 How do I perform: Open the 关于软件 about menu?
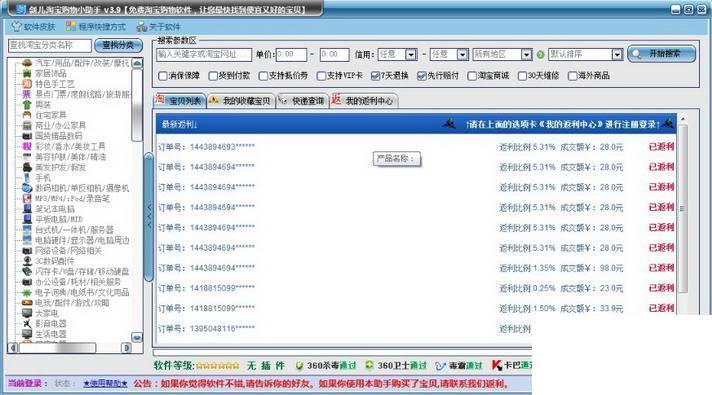pos(158,27)
